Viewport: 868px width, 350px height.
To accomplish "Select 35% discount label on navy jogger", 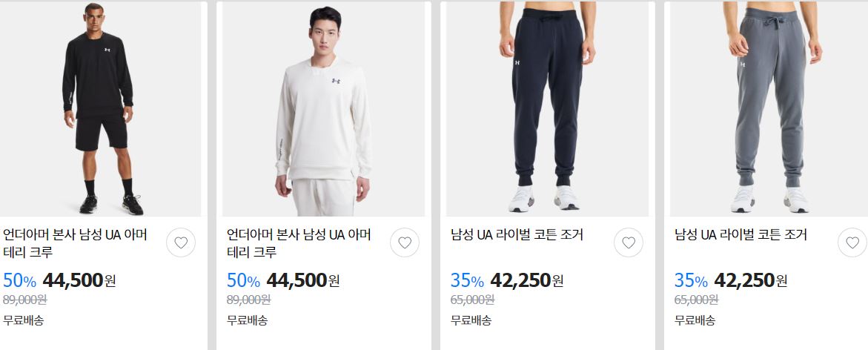I will (x=467, y=281).
